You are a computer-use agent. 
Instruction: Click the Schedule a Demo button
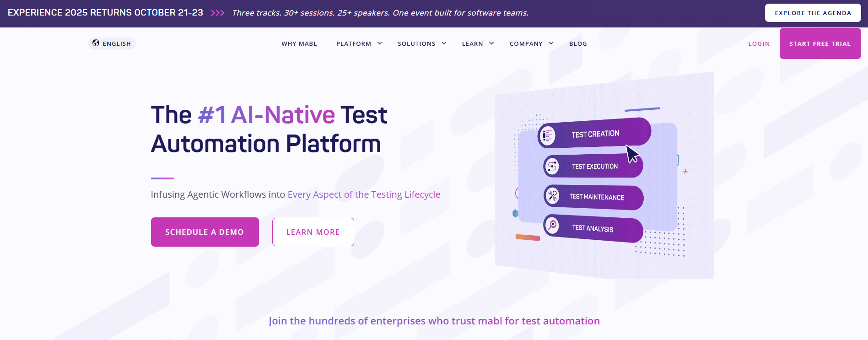click(205, 232)
